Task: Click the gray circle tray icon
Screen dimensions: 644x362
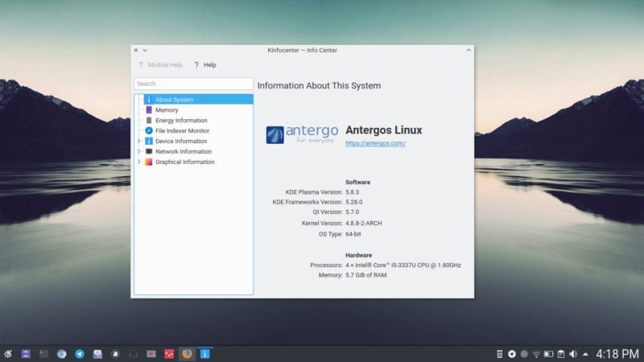Action: click(524, 354)
